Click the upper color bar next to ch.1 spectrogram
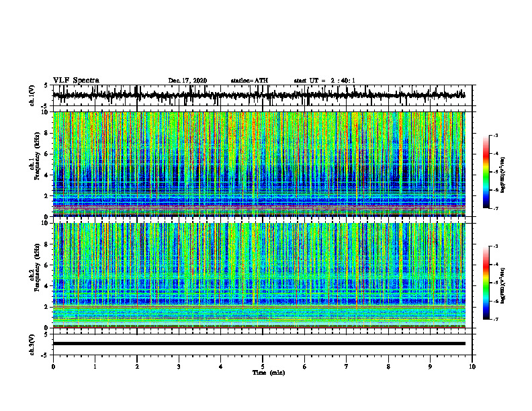The height and width of the screenshot is (411, 532). [486, 172]
